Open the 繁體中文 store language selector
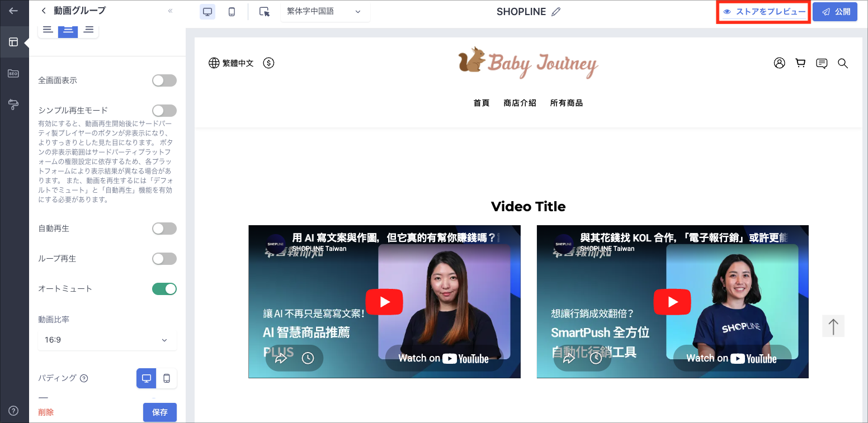 point(231,63)
